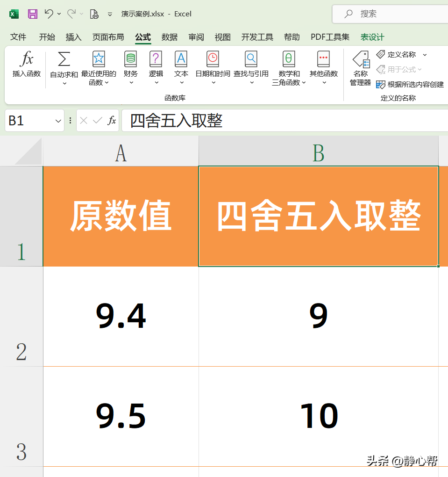Open the 财务 functions menu
The width and height of the screenshot is (448, 477).
131,68
